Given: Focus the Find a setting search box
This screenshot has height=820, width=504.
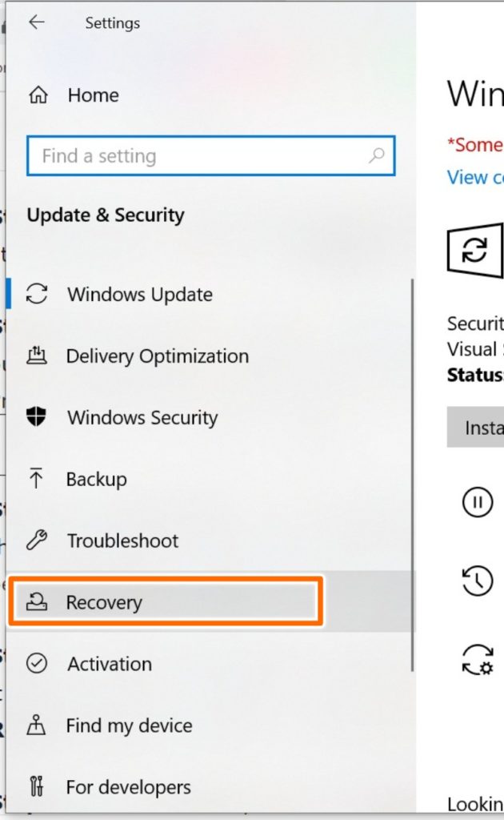Looking at the screenshot, I should (200, 156).
